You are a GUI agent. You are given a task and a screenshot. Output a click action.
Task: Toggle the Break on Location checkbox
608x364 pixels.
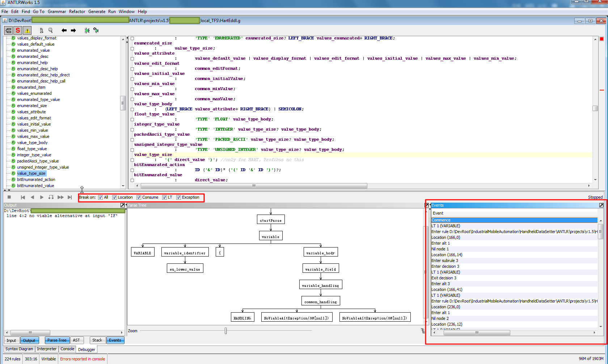coord(114,197)
